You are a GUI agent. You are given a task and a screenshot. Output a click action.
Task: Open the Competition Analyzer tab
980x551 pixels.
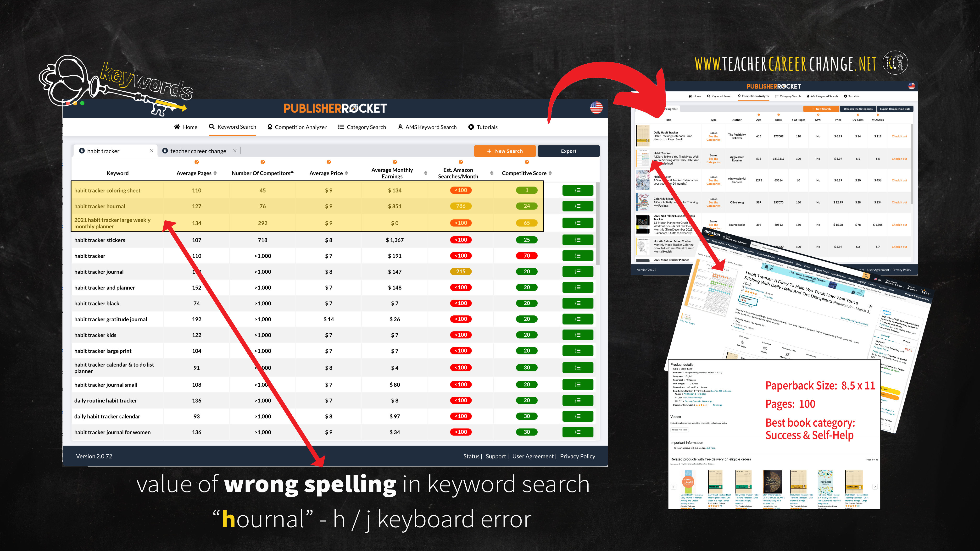click(297, 127)
